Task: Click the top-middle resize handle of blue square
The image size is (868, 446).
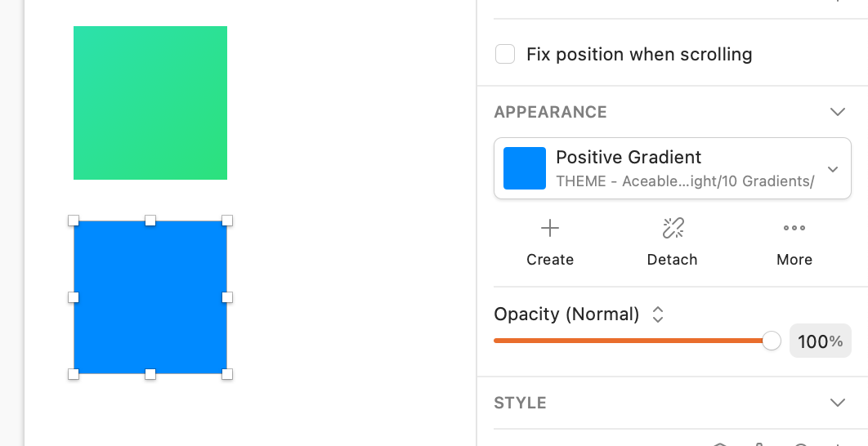Action: [150, 221]
